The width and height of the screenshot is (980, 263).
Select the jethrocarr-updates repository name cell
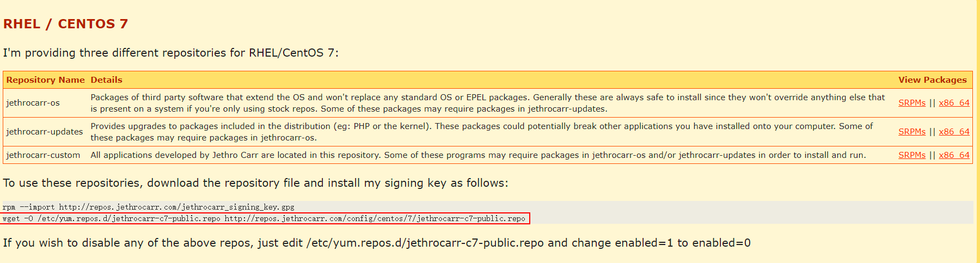pos(46,132)
